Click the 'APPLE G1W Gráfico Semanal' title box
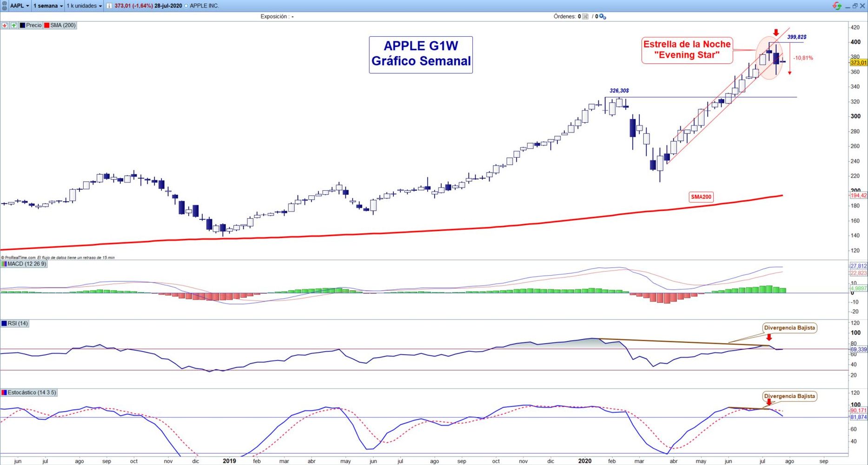Viewport: 868px width, 465px height. click(x=421, y=55)
